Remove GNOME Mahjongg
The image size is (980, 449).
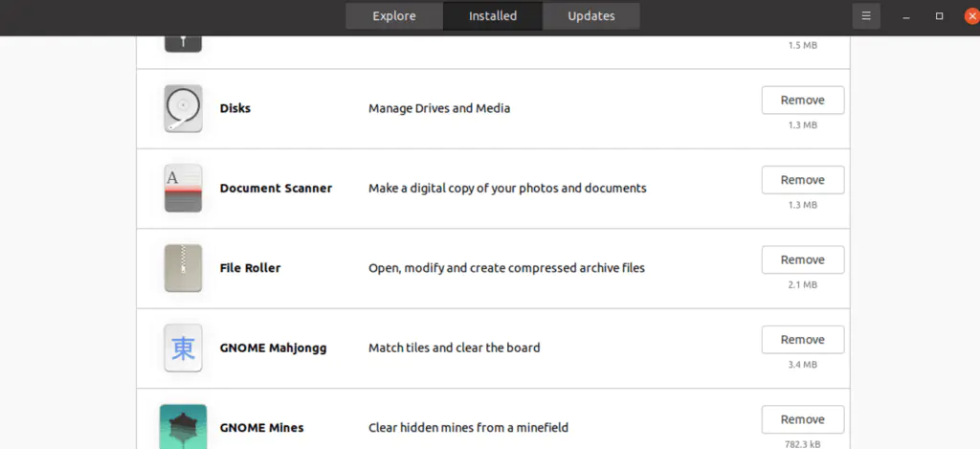click(802, 340)
